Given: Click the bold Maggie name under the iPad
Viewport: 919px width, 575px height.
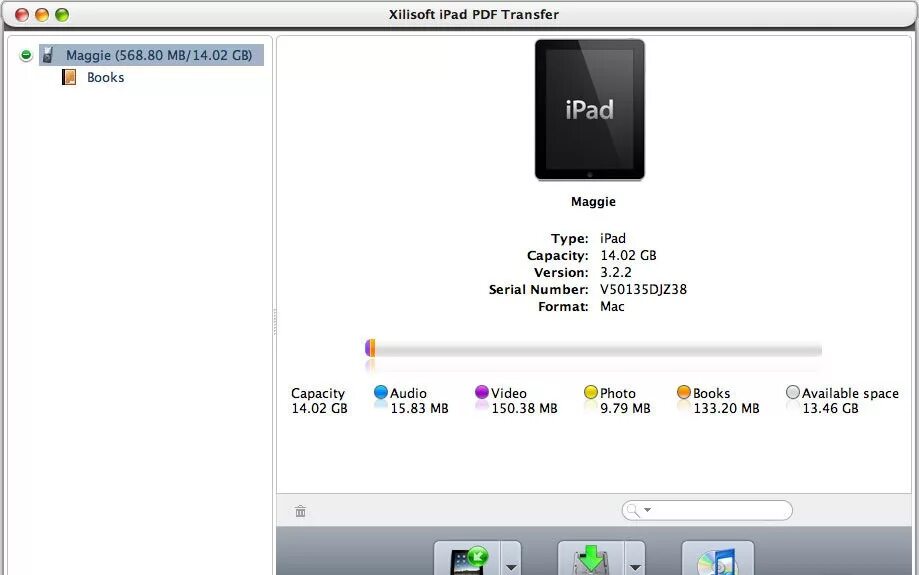Looking at the screenshot, I should pyautogui.click(x=593, y=202).
